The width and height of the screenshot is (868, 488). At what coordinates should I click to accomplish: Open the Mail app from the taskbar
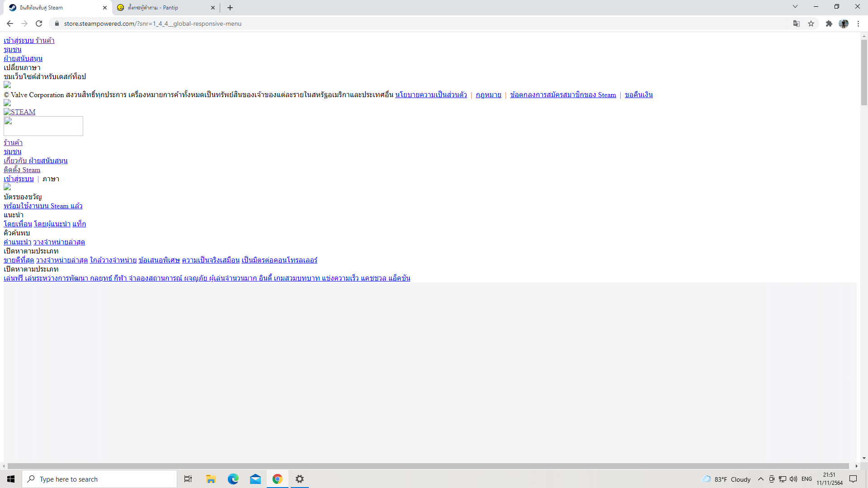(255, 479)
